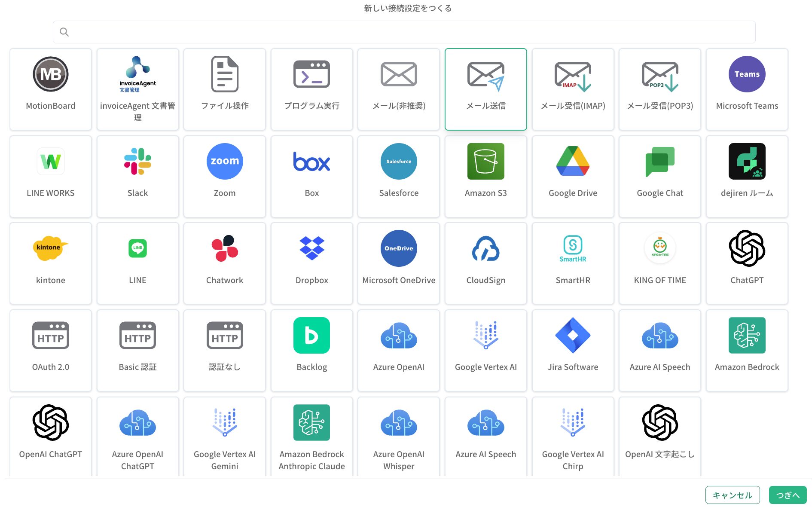This screenshot has height=507, width=812.
Task: Select the Google Drive connector
Action: (573, 176)
